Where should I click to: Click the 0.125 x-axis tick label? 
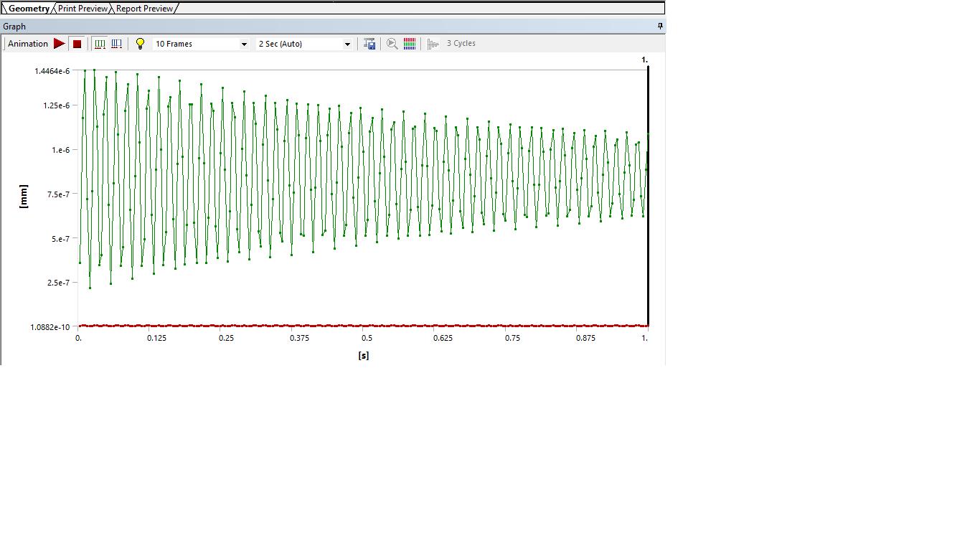point(156,338)
